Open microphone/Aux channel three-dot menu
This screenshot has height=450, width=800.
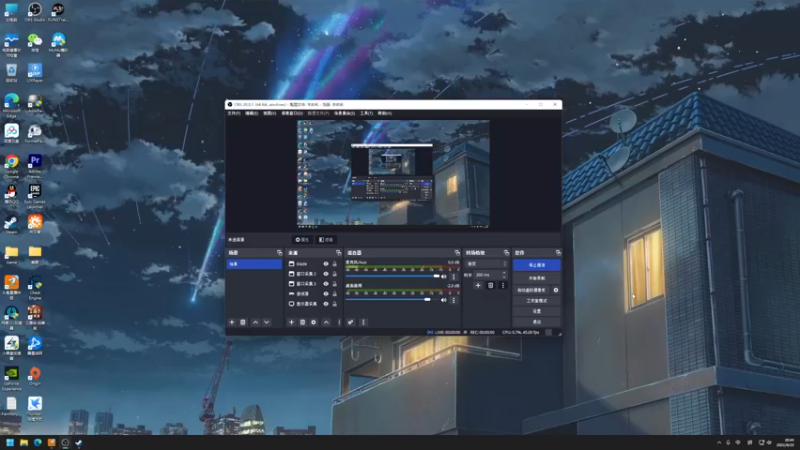[454, 277]
